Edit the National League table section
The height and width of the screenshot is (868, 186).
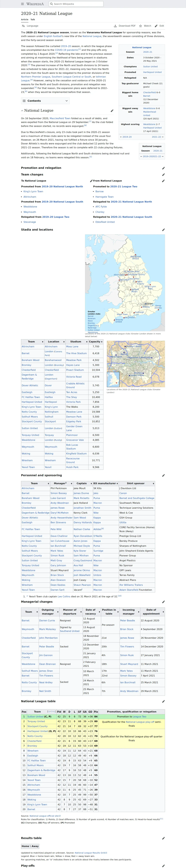tap(163, 701)
